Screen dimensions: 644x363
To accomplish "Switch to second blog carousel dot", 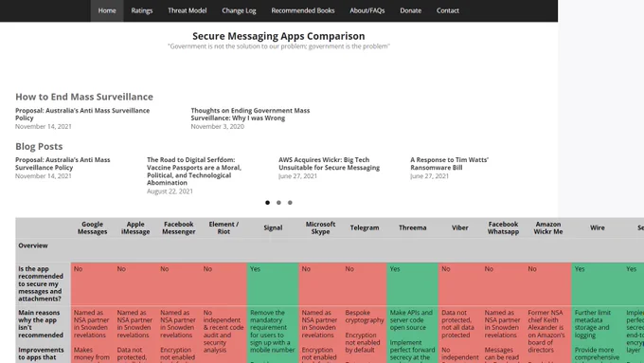I will click(278, 202).
